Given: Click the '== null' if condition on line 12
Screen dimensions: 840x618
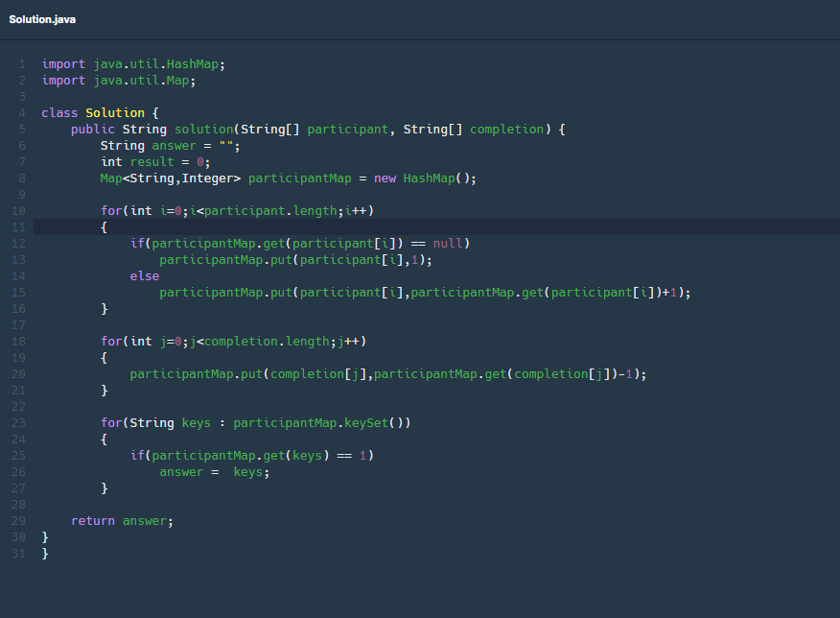Looking at the screenshot, I should point(300,244).
